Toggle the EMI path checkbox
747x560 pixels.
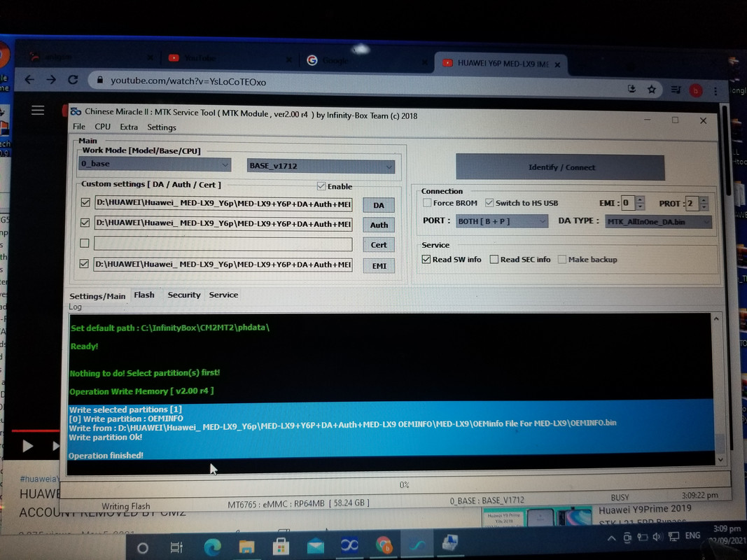84,263
